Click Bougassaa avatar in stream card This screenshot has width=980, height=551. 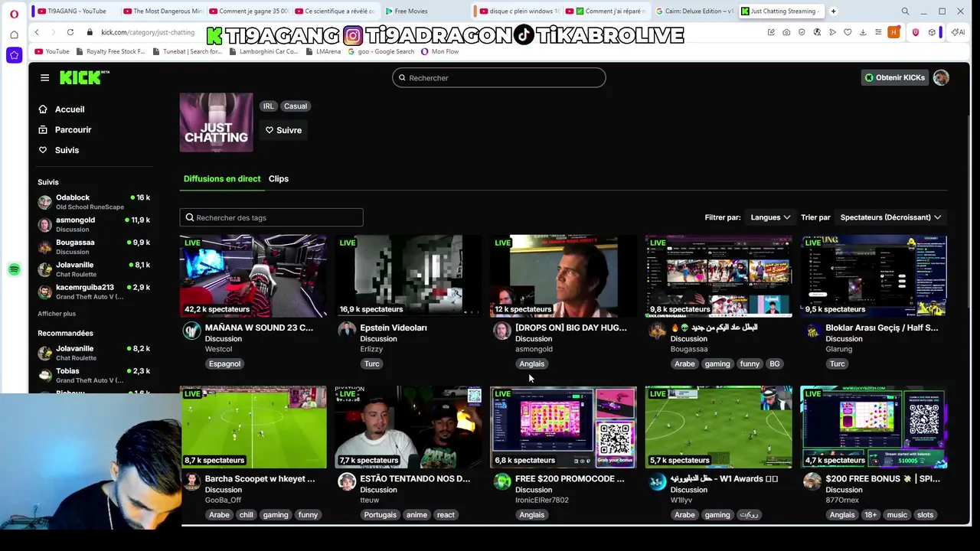657,331
